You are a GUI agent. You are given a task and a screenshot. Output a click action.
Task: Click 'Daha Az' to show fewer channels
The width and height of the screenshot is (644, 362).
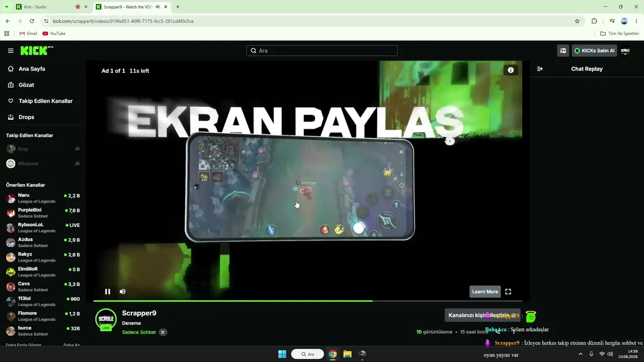71,345
